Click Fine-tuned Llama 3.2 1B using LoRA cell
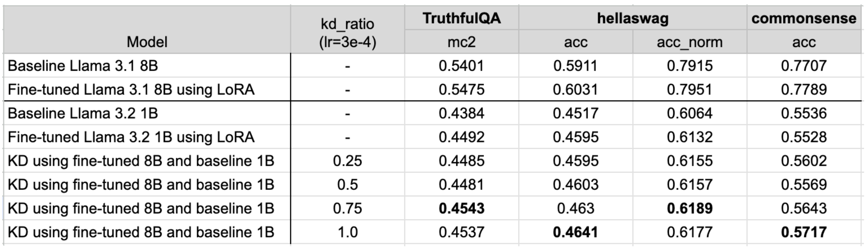 131,137
